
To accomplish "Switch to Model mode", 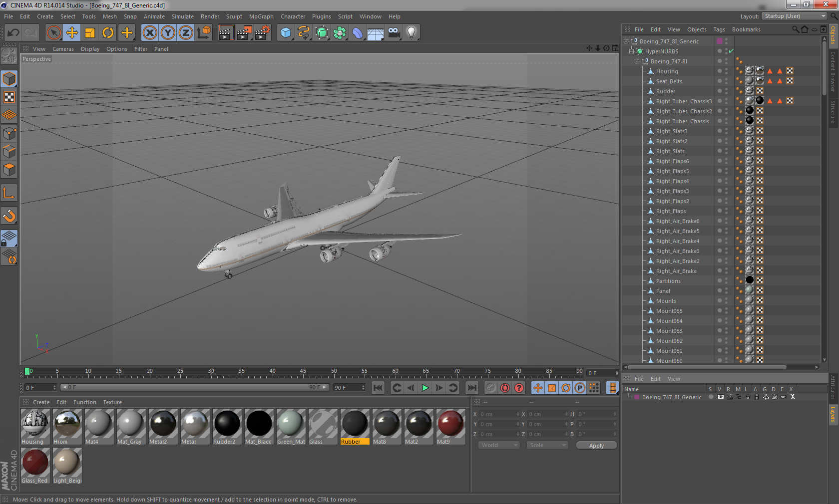I will point(9,79).
